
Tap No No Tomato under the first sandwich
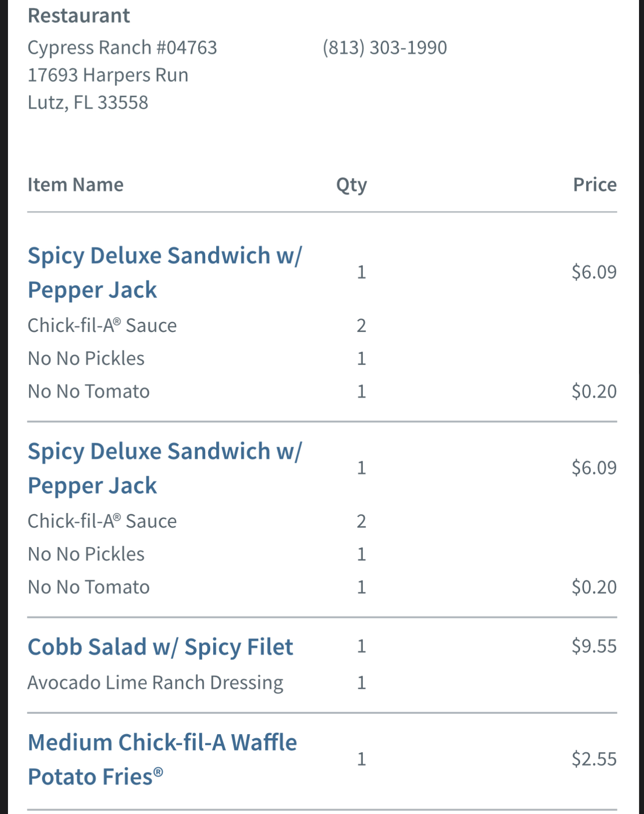(88, 391)
